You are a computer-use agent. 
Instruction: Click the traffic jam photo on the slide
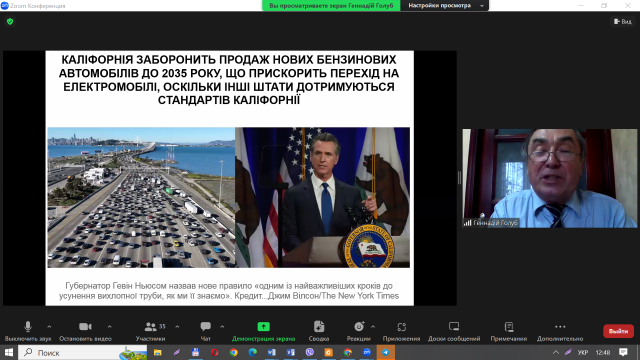[141, 198]
